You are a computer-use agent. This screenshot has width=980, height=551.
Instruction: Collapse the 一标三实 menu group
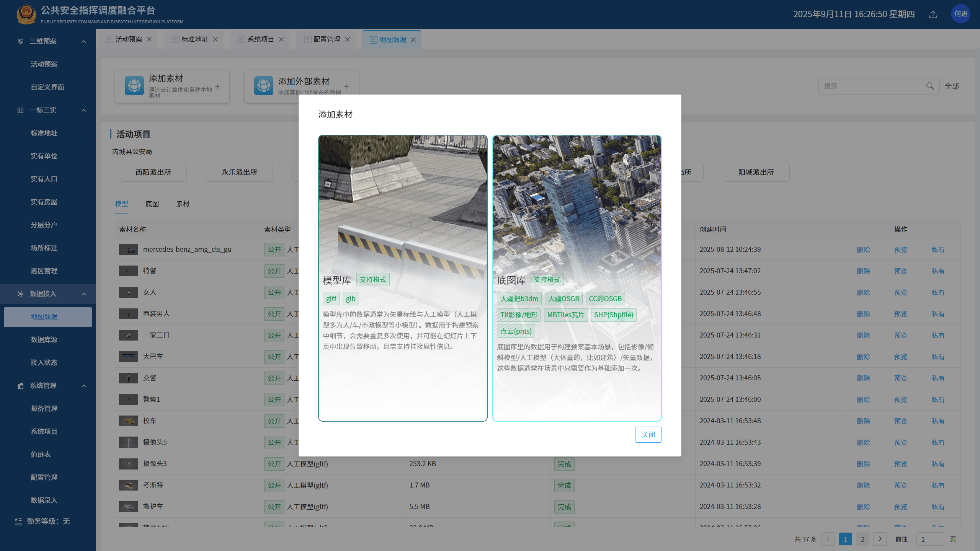click(83, 110)
